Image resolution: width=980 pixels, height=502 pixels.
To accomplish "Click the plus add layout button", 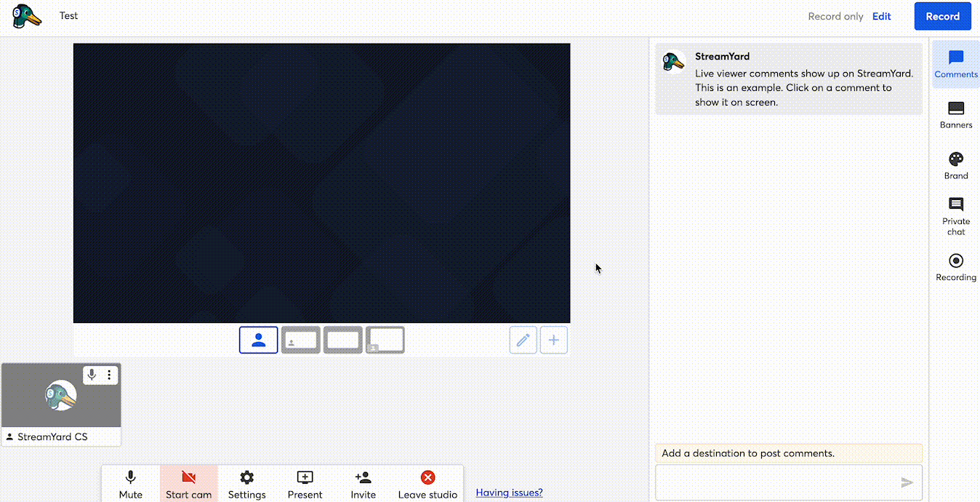I will 554,340.
